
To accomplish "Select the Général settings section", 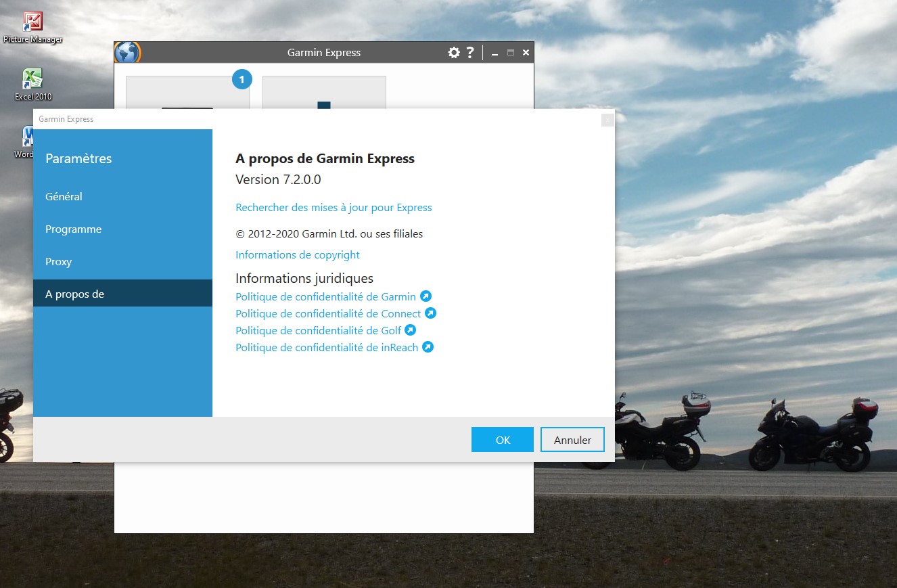I will click(122, 196).
